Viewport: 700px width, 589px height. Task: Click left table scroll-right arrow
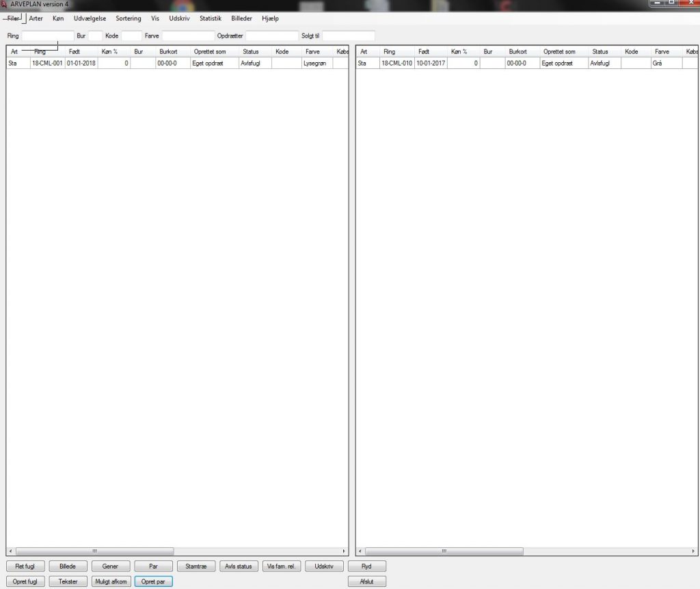tap(344, 551)
